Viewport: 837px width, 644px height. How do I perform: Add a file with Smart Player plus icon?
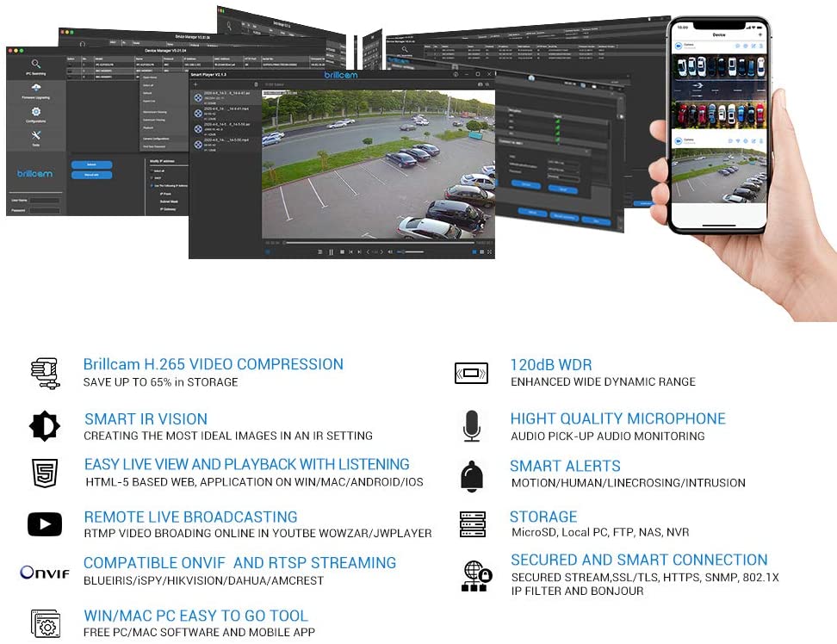(x=195, y=84)
